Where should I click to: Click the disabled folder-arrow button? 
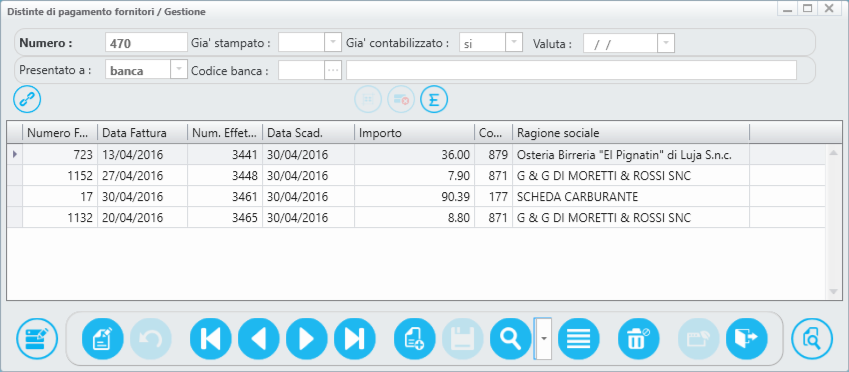click(699, 339)
